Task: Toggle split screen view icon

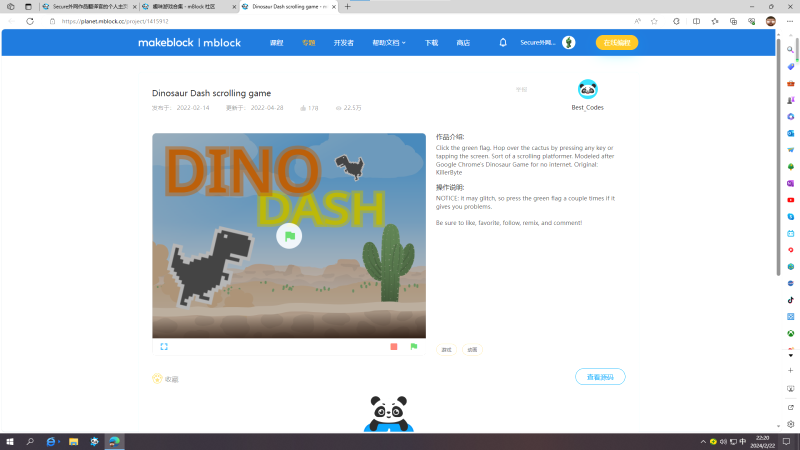Action: 696,21
